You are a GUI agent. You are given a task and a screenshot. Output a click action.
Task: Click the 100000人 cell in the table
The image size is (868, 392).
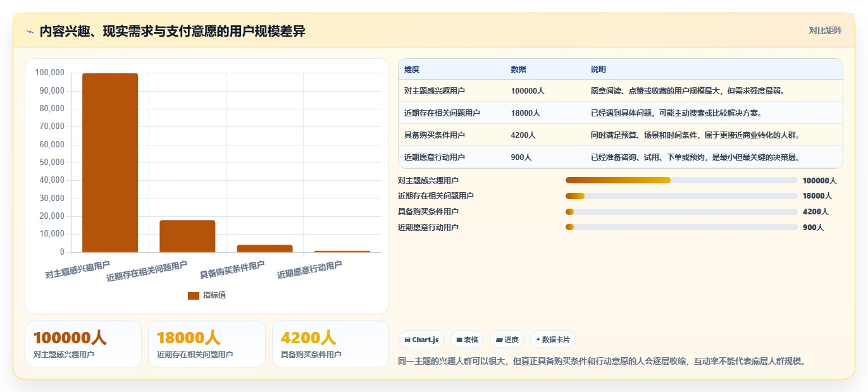(528, 91)
